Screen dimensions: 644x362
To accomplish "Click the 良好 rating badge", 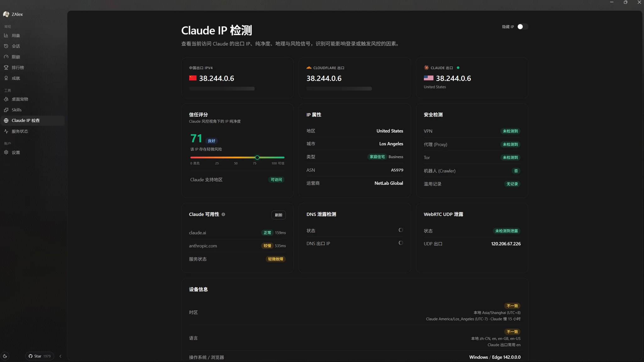I will [212, 141].
